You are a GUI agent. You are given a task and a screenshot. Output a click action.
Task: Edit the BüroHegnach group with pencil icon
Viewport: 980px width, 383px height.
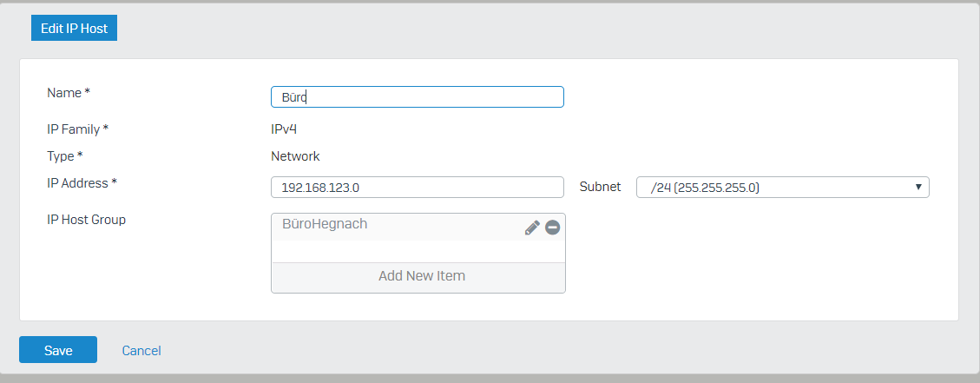tap(532, 228)
